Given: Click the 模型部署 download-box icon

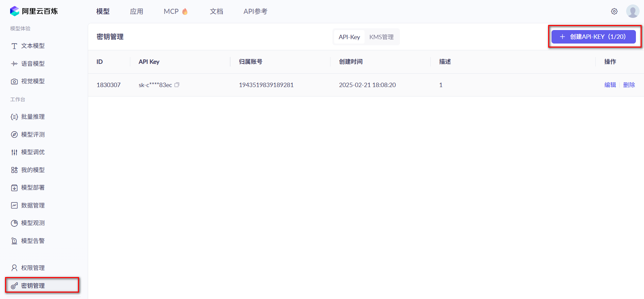Looking at the screenshot, I should pyautogui.click(x=14, y=188).
